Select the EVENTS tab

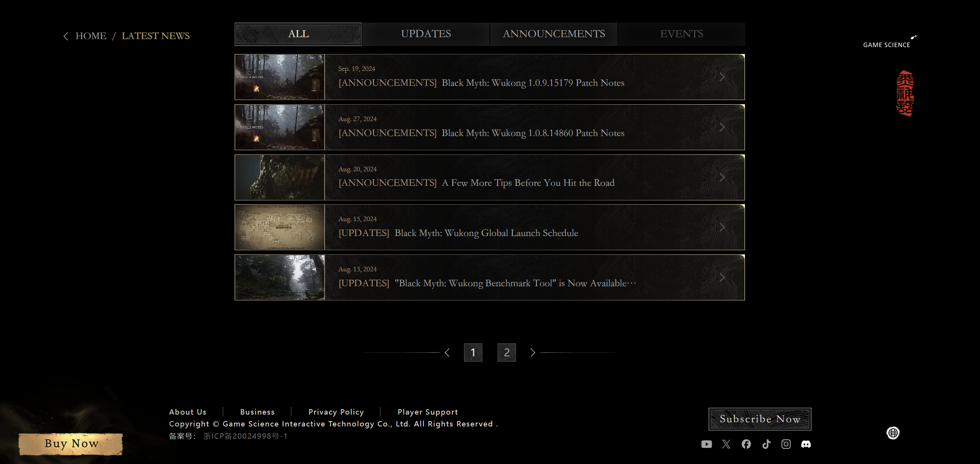(681, 34)
